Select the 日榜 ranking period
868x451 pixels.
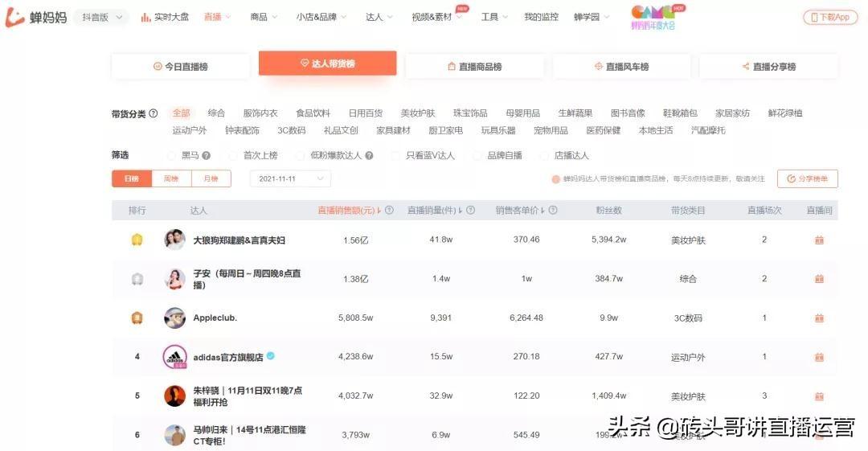tap(131, 179)
